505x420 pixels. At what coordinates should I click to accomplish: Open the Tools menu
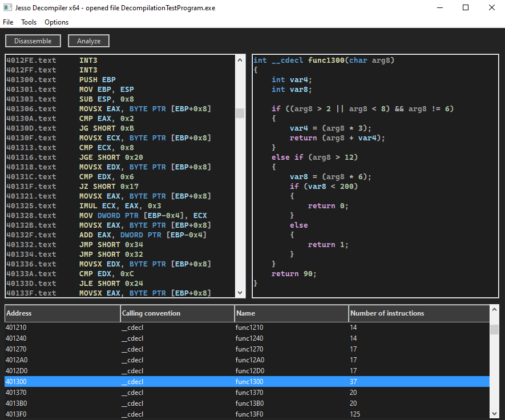coord(29,22)
